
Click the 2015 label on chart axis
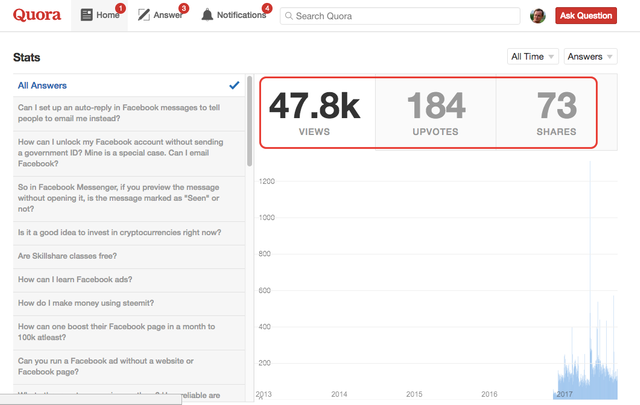click(x=414, y=394)
